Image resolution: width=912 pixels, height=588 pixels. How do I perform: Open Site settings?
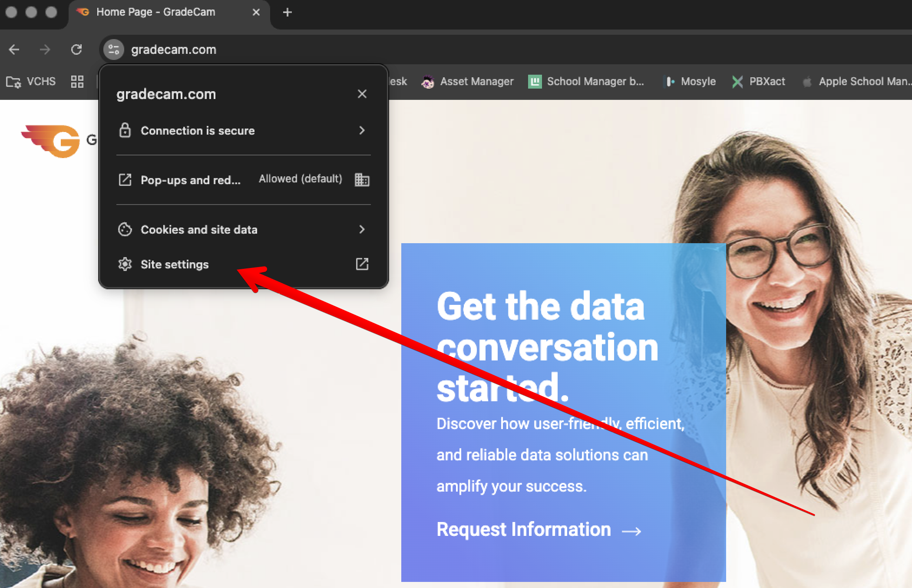coord(243,264)
